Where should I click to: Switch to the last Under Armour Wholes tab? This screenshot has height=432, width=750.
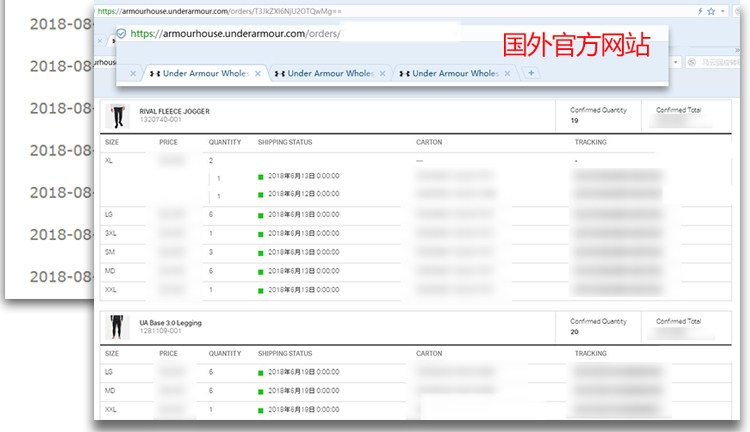pos(454,73)
